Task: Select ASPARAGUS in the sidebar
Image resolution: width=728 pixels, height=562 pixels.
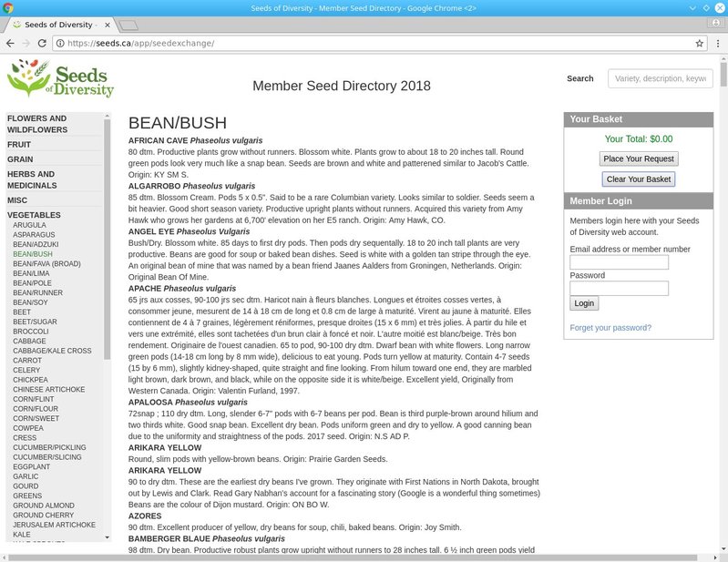Action: click(34, 235)
